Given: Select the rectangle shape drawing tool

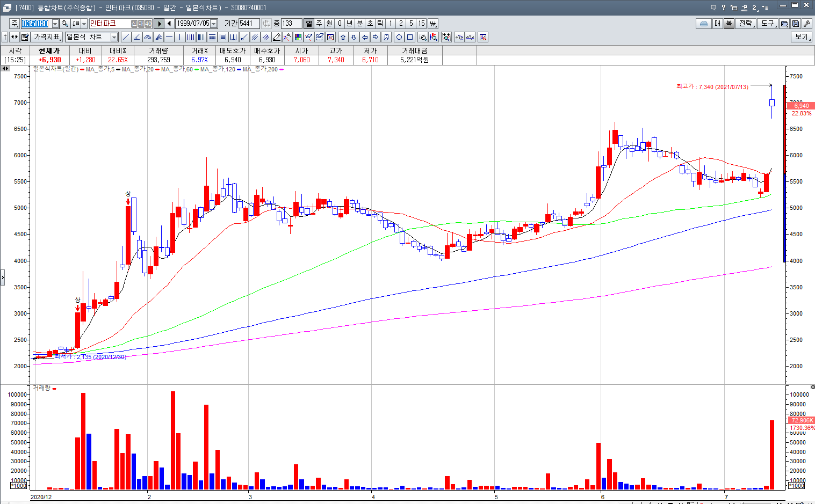Looking at the screenshot, I should point(410,37).
